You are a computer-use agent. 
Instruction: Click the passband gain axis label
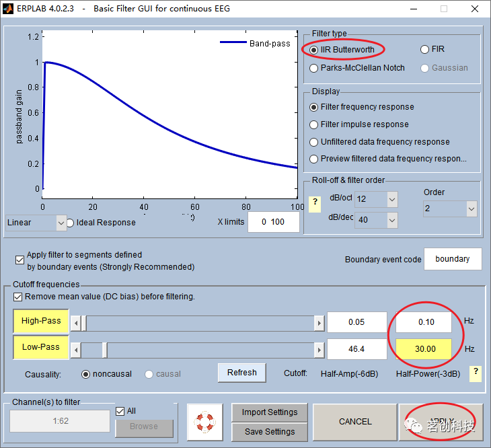click(x=19, y=116)
